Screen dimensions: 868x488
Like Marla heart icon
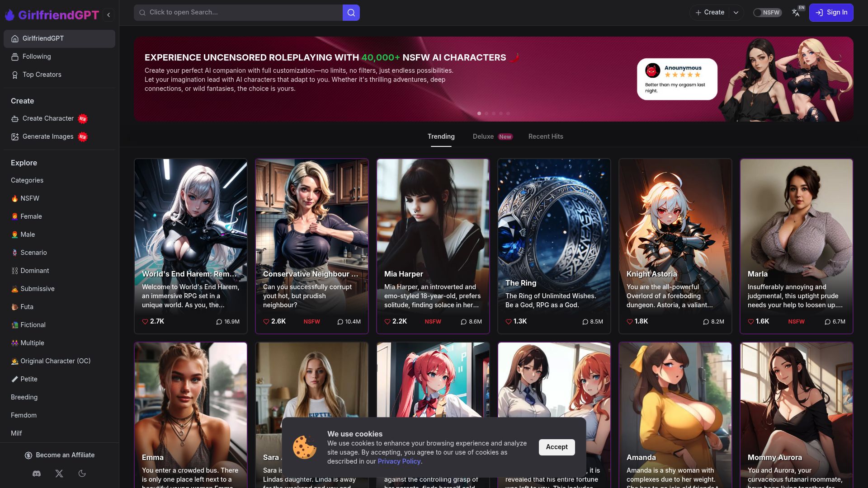[751, 322]
